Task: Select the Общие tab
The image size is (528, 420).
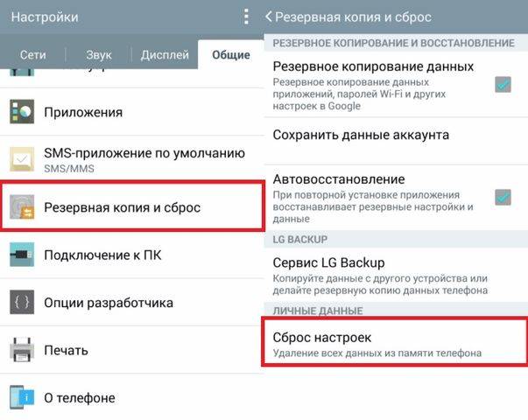Action: click(x=230, y=55)
